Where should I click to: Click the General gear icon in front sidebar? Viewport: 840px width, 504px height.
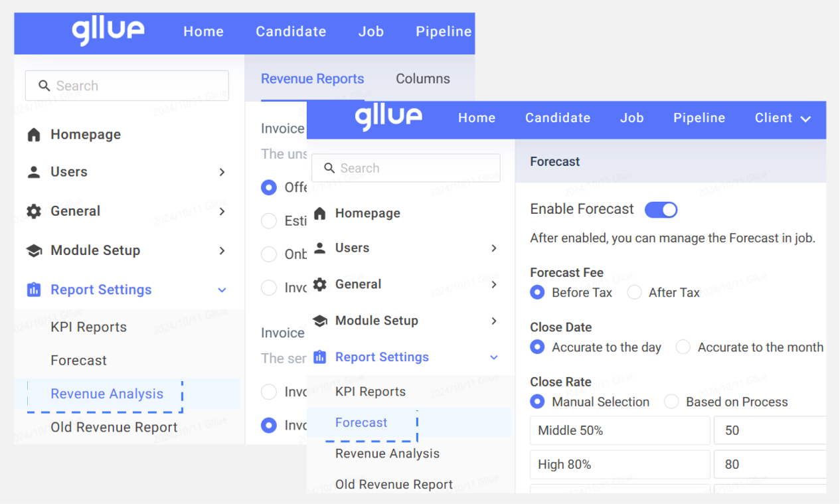click(319, 284)
